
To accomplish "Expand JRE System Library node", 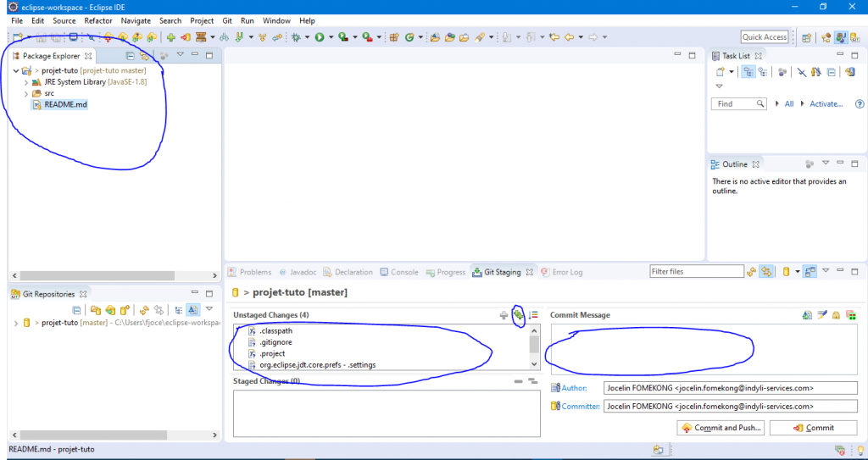I will click(x=26, y=82).
